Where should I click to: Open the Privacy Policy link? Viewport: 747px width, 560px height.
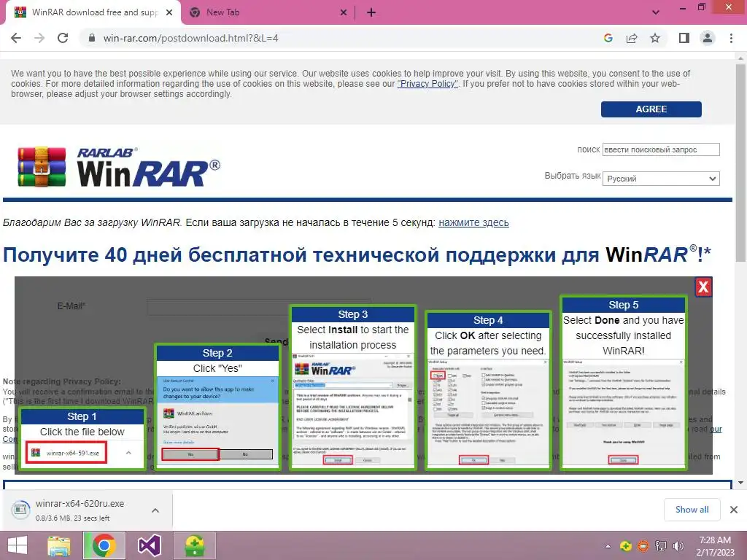click(x=427, y=84)
